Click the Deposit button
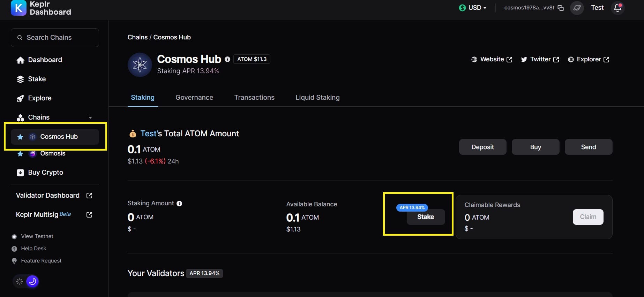This screenshot has height=297, width=644. pos(483,147)
